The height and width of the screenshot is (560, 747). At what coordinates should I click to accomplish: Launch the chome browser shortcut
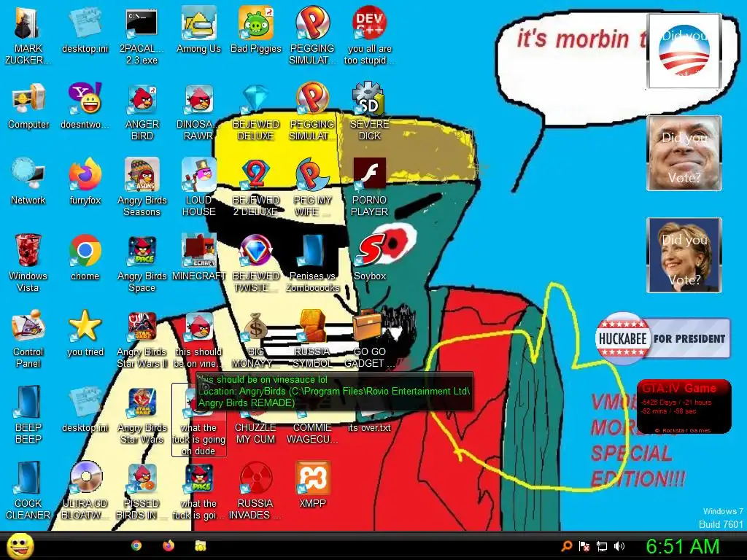click(85, 257)
